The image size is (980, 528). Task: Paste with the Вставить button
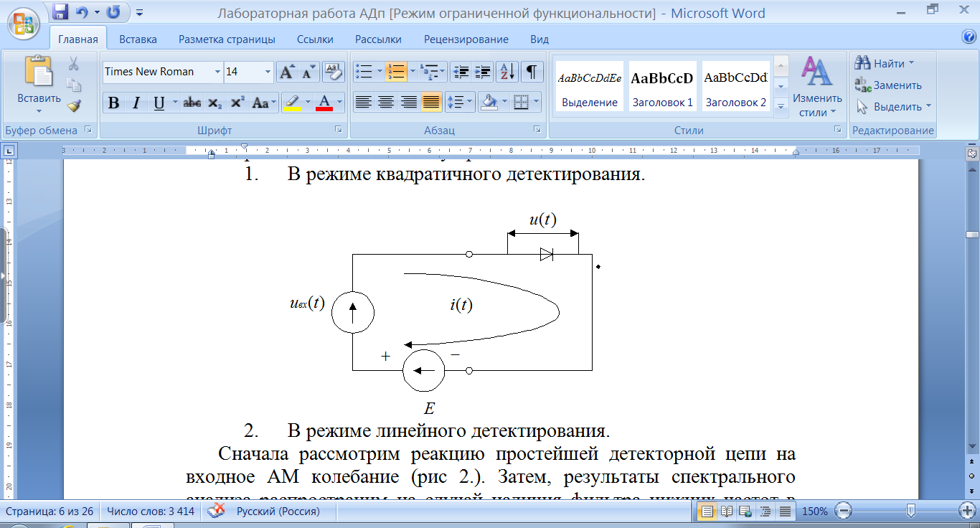point(39,84)
